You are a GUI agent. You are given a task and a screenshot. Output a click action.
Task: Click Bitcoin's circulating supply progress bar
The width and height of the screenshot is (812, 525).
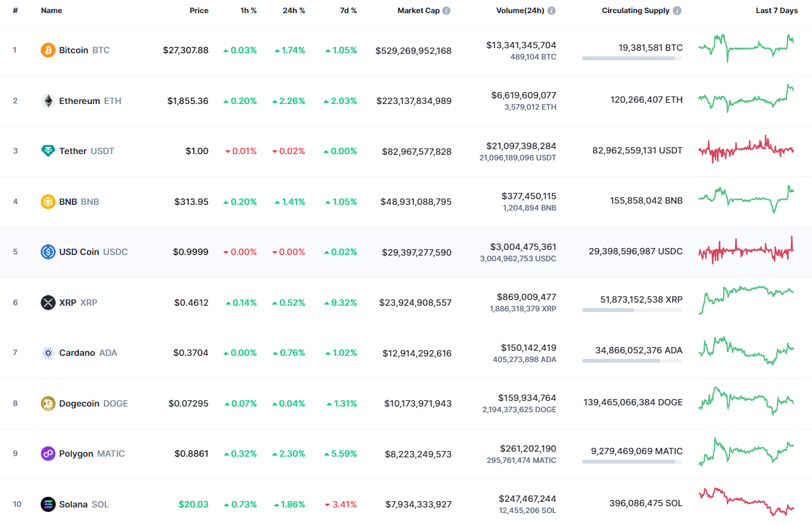(x=632, y=58)
